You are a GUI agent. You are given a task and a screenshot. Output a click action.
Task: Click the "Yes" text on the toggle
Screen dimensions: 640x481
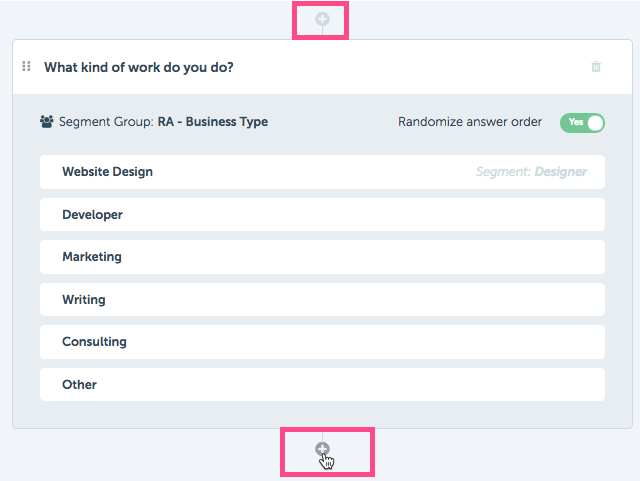pos(576,122)
